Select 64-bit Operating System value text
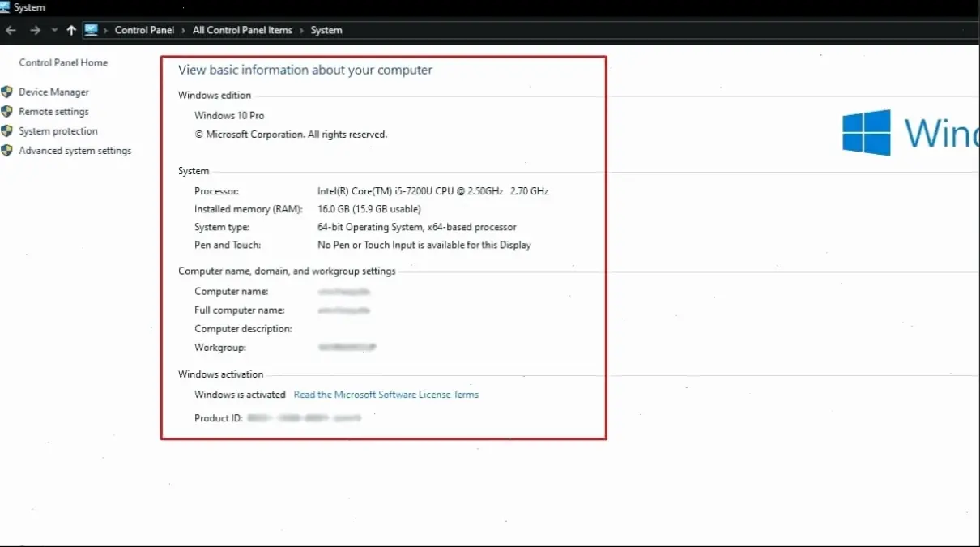The width and height of the screenshot is (980, 547). click(417, 227)
